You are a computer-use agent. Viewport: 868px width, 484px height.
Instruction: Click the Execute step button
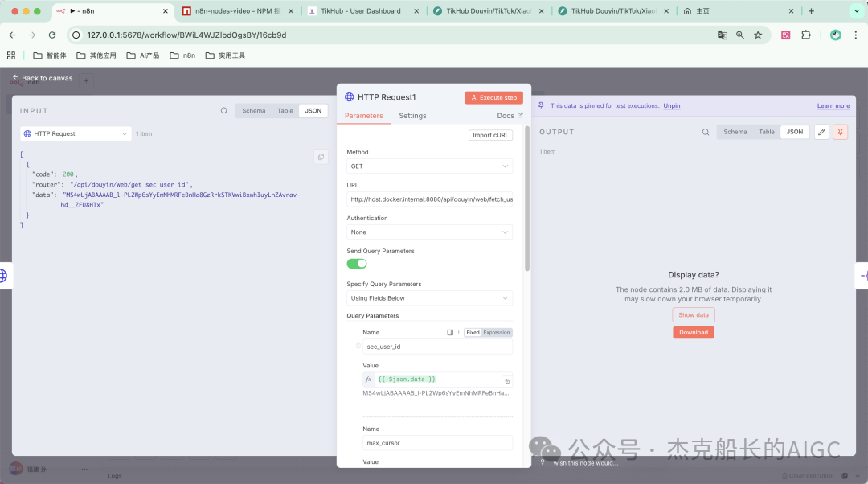[x=493, y=97]
